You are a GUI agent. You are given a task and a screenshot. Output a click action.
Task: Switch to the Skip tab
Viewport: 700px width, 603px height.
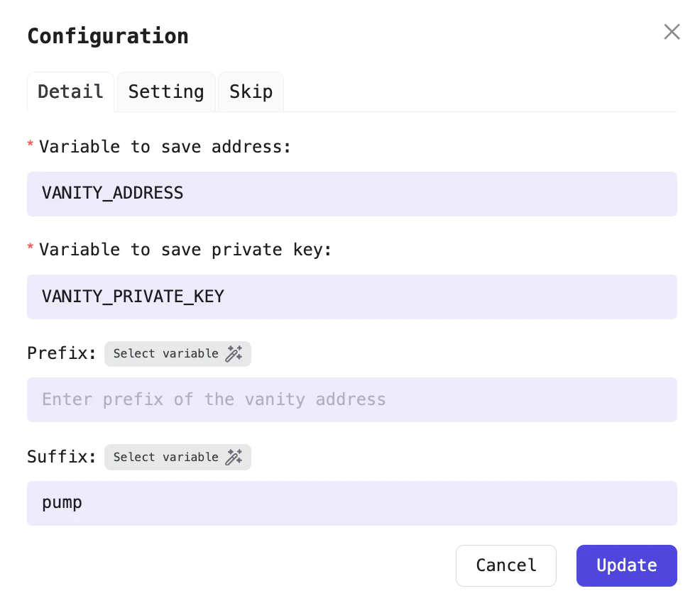tap(250, 92)
